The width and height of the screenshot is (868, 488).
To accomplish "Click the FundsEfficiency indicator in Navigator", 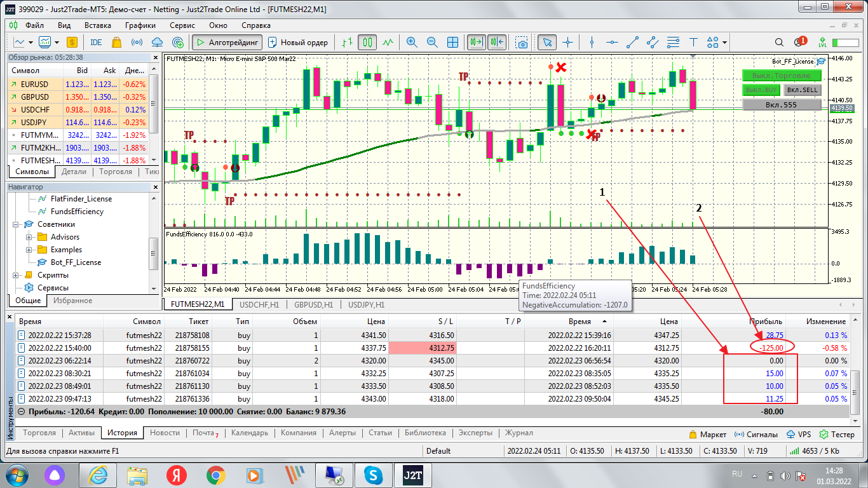I will point(76,212).
